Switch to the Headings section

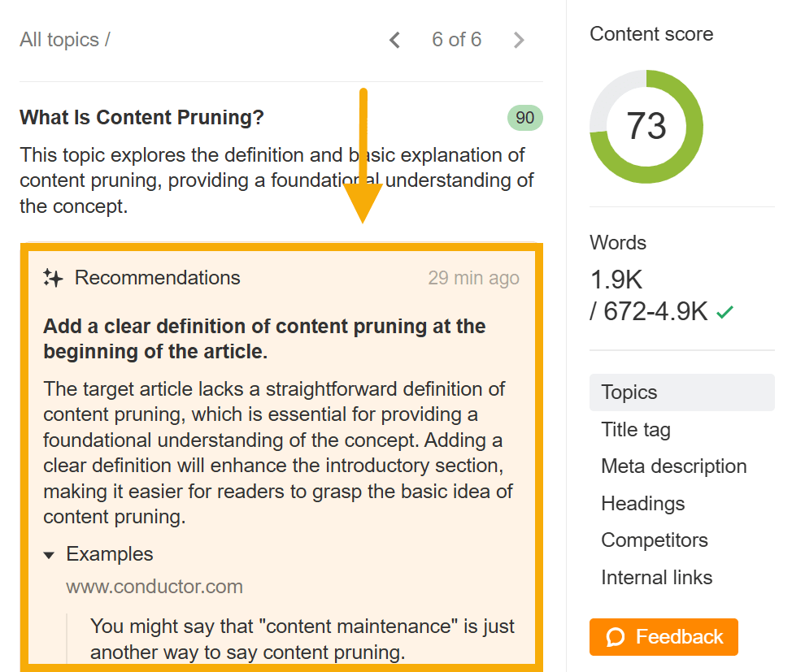click(642, 504)
